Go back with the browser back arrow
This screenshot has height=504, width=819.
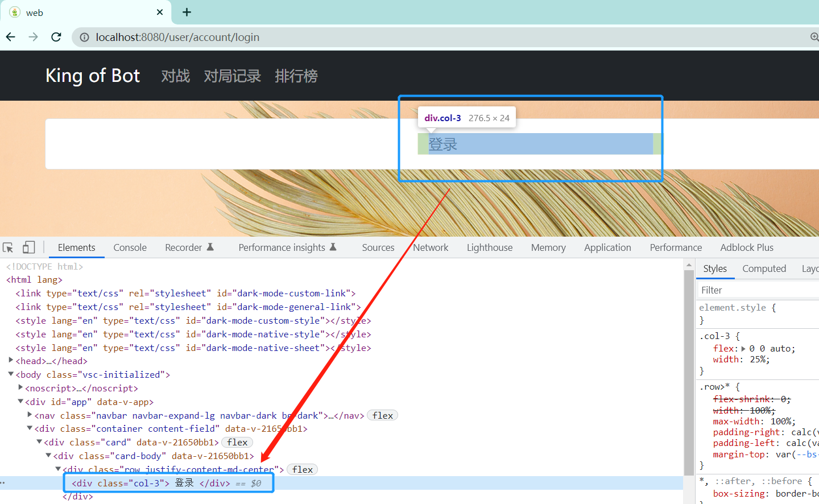point(11,37)
